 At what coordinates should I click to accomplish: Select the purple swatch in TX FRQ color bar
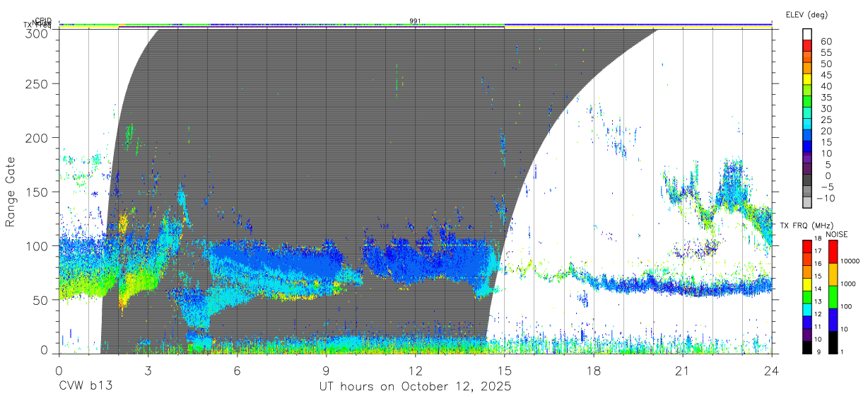pos(808,335)
